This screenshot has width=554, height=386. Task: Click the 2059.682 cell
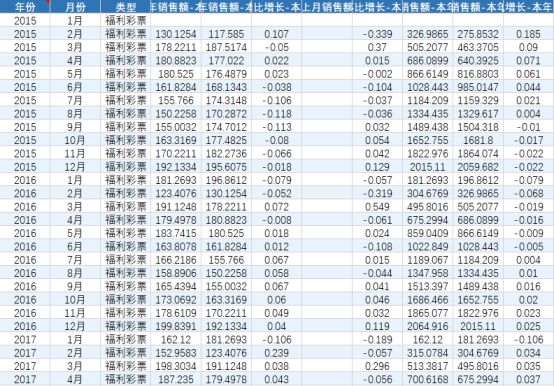[x=478, y=167]
